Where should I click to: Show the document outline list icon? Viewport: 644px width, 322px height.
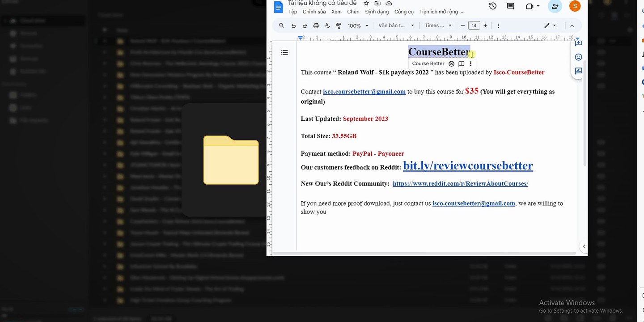pos(284,53)
